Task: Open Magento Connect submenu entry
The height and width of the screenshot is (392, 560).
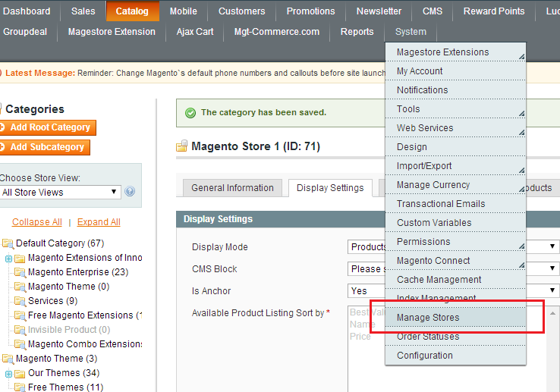Action: [x=455, y=261]
